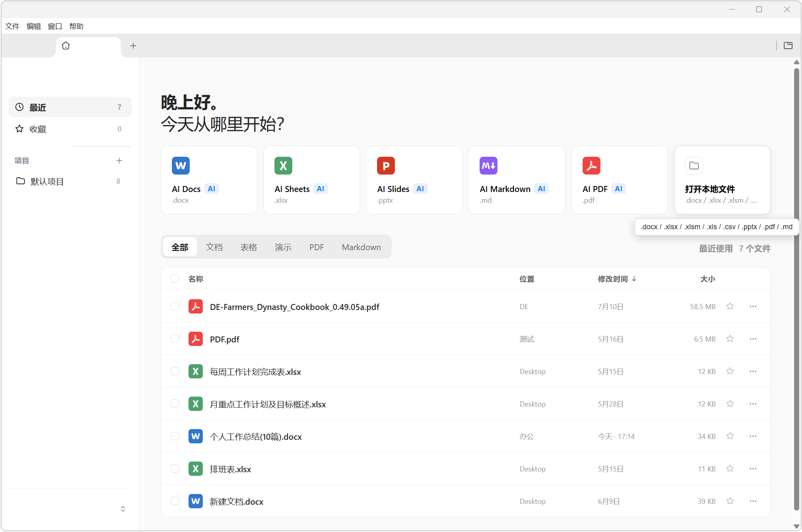The width and height of the screenshot is (802, 532).
Task: Click the scrollbar up arrow
Action: pyautogui.click(x=796, y=62)
